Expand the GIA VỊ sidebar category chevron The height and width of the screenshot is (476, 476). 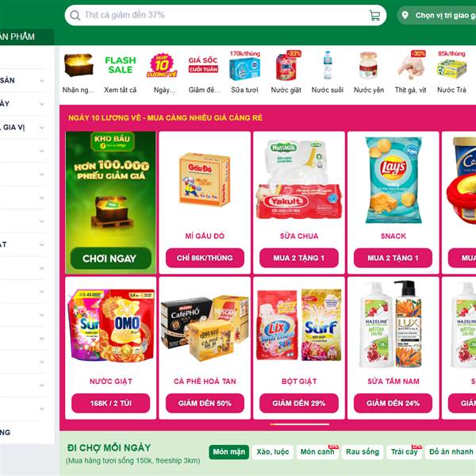pos(41,128)
